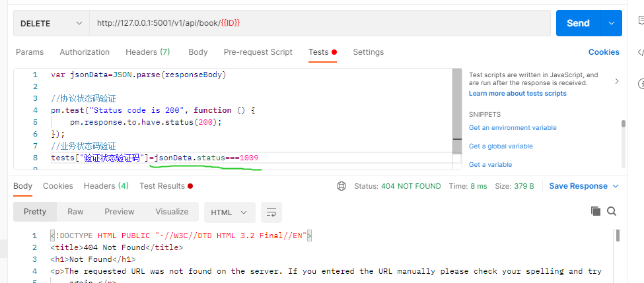Copy the response body with the copy icon
644x283 pixels.
tap(596, 211)
